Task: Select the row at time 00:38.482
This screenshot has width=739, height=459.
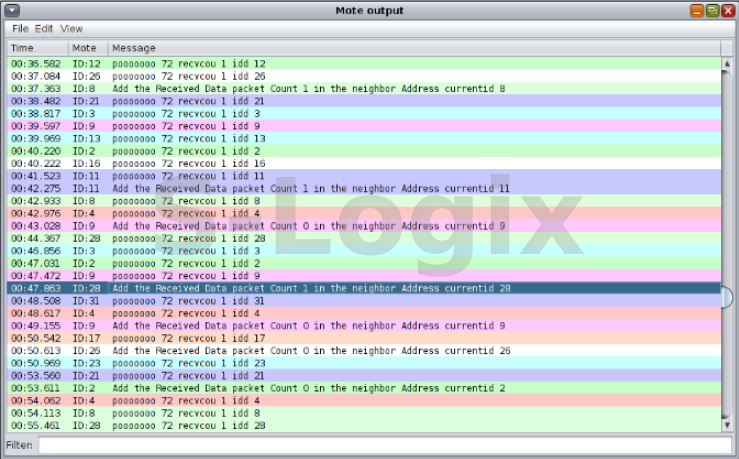Action: pos(364,101)
